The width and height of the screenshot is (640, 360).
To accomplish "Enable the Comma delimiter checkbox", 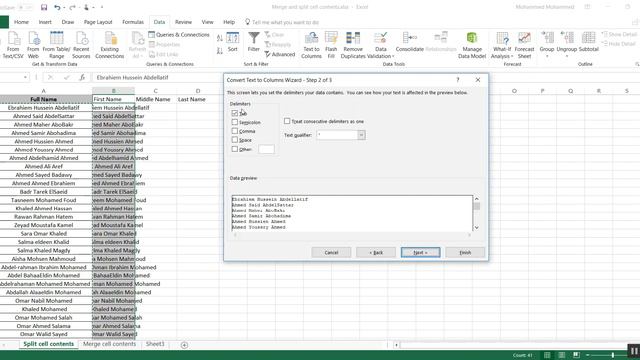I will point(234,131).
